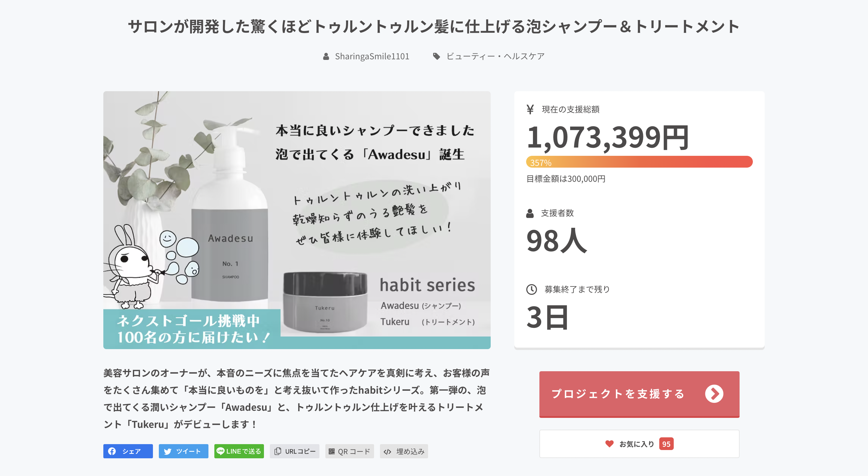
Task: Click the 95 favorites count badge
Action: click(666, 444)
